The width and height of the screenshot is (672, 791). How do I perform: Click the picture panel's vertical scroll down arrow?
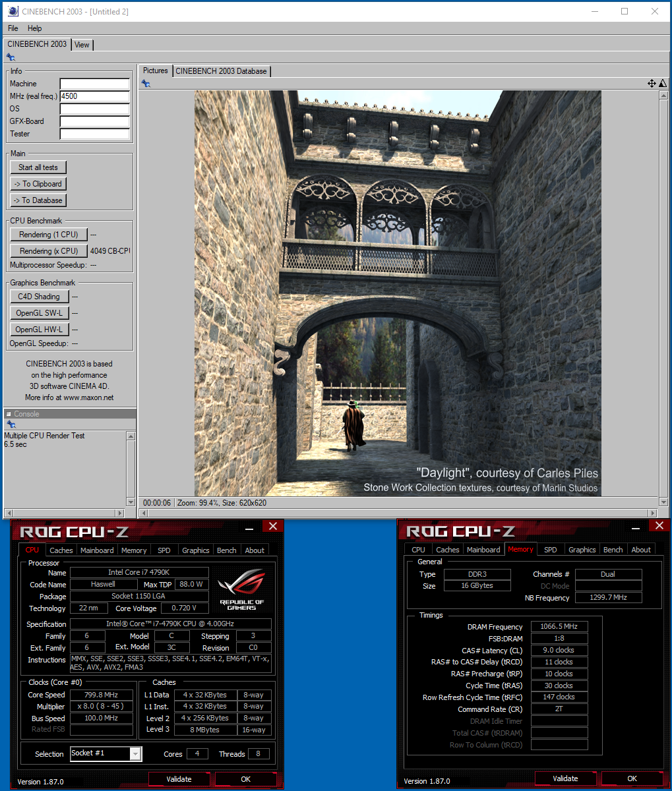pyautogui.click(x=663, y=503)
